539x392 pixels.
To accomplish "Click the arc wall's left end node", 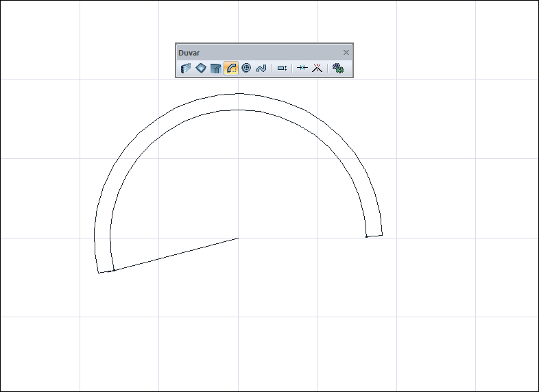I will point(113,270).
